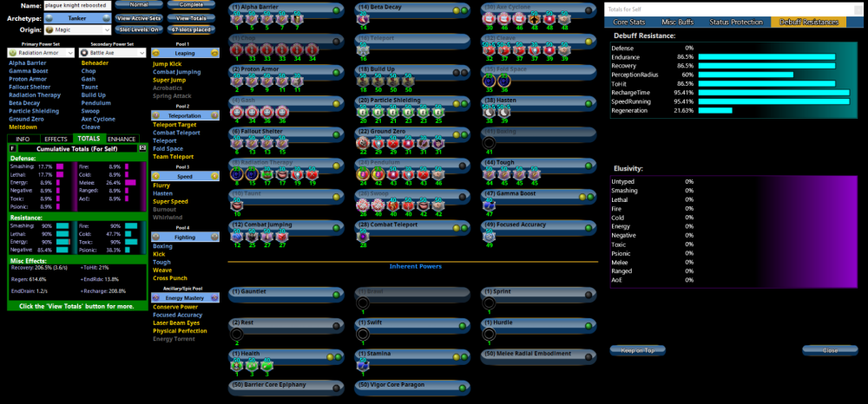Toggle the Tough power indicator
Viewport: 868px width, 404px height.
coord(589,166)
